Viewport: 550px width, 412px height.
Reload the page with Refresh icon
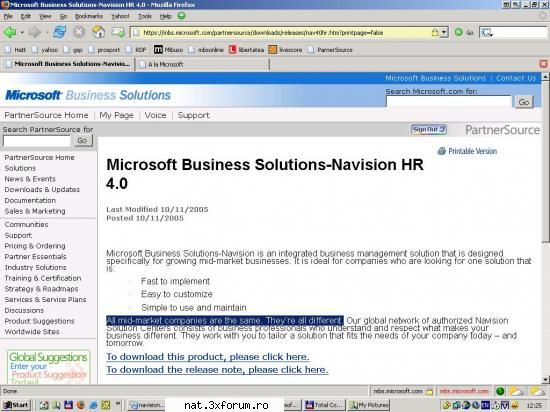click(x=60, y=32)
